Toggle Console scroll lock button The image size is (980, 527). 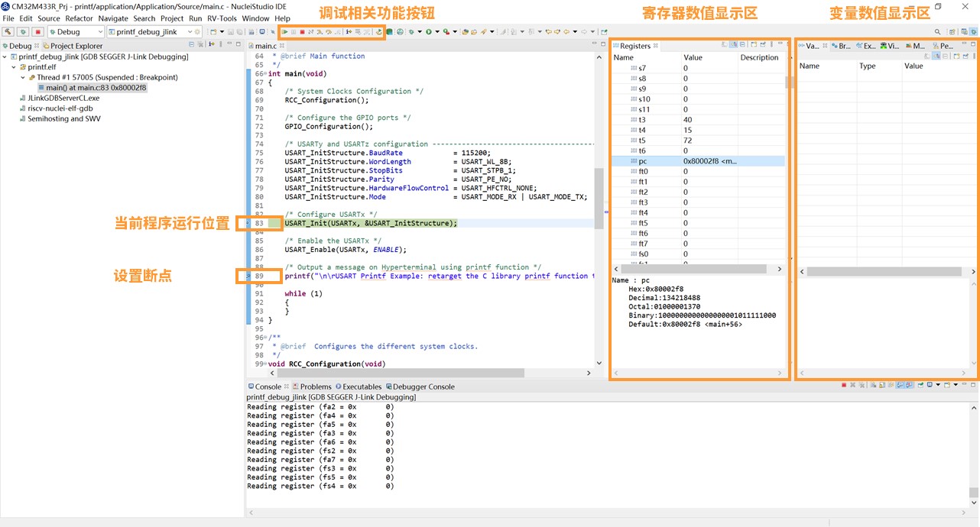coord(882,385)
